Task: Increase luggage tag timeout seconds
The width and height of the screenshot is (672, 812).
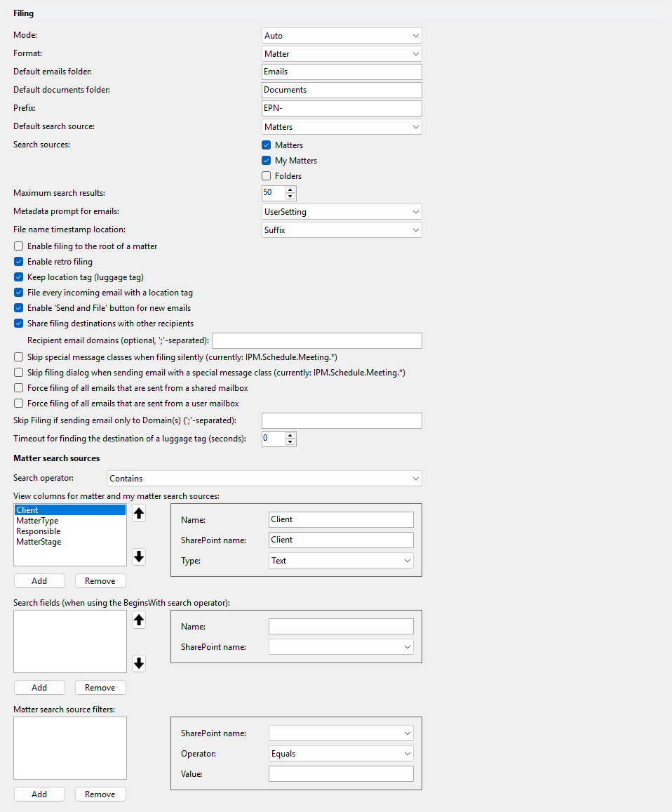Action: tap(290, 436)
